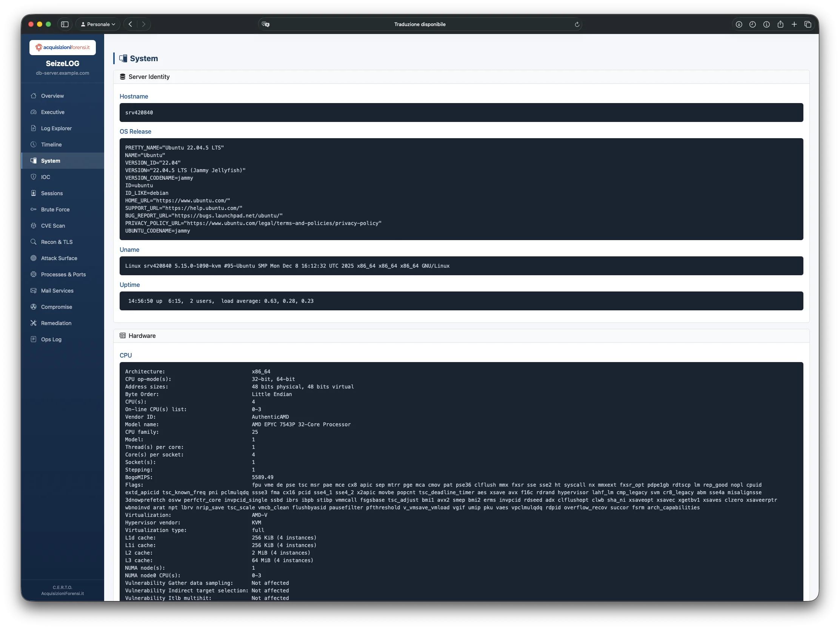
Task: Click the Compromise radiation icon
Action: tap(34, 307)
